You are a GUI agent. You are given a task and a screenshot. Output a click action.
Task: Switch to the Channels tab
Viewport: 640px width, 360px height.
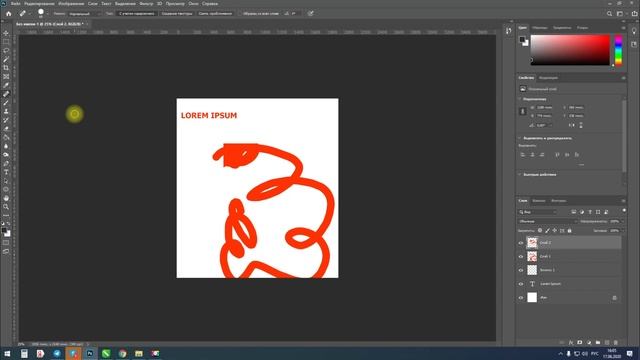tap(538, 200)
